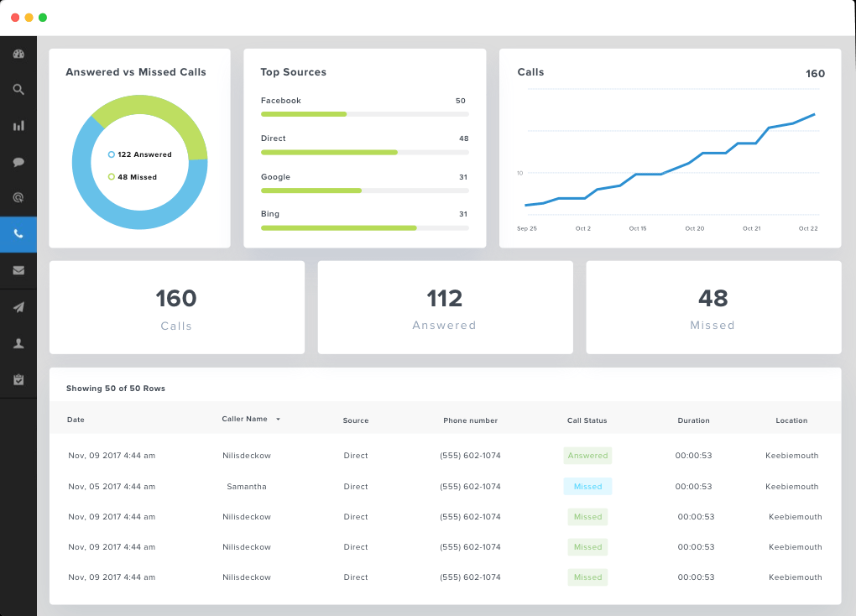Screen dimensions: 856x616
Task: Click the Samantha caller name row
Action: [x=247, y=487]
